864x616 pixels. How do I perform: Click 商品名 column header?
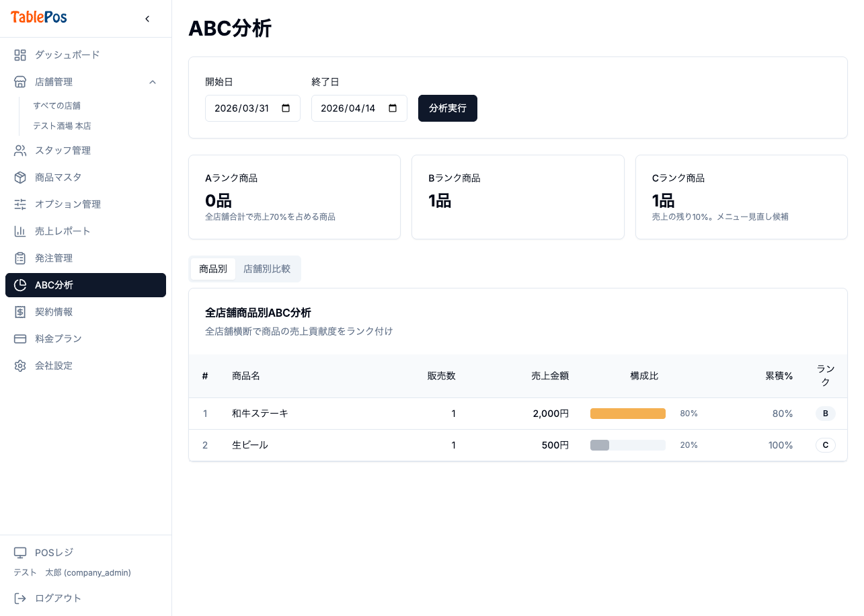pos(246,376)
